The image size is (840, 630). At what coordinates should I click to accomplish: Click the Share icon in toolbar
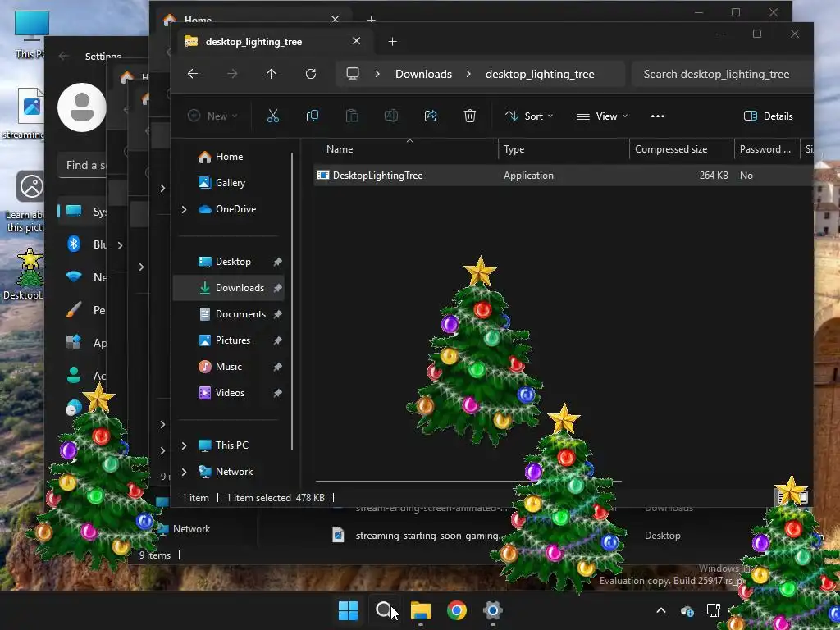[x=431, y=116]
